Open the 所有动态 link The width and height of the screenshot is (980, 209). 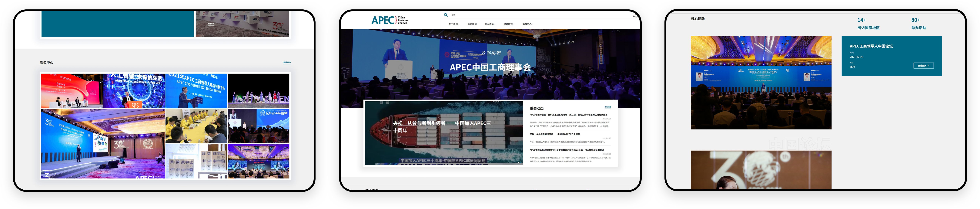(607, 107)
